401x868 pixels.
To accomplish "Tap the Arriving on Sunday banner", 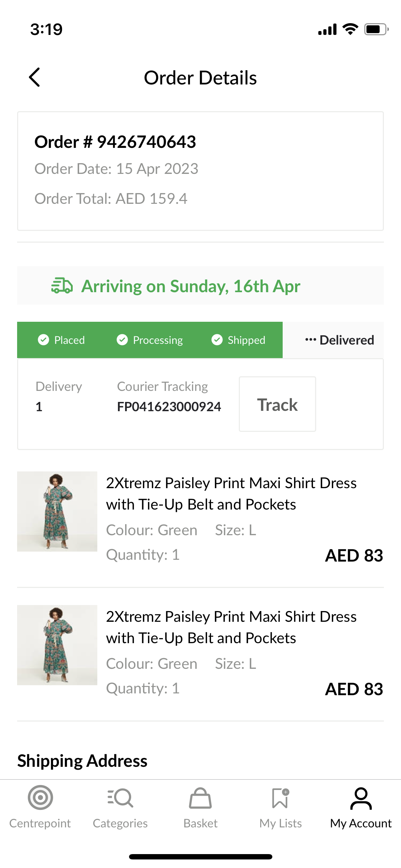I will click(x=191, y=286).
